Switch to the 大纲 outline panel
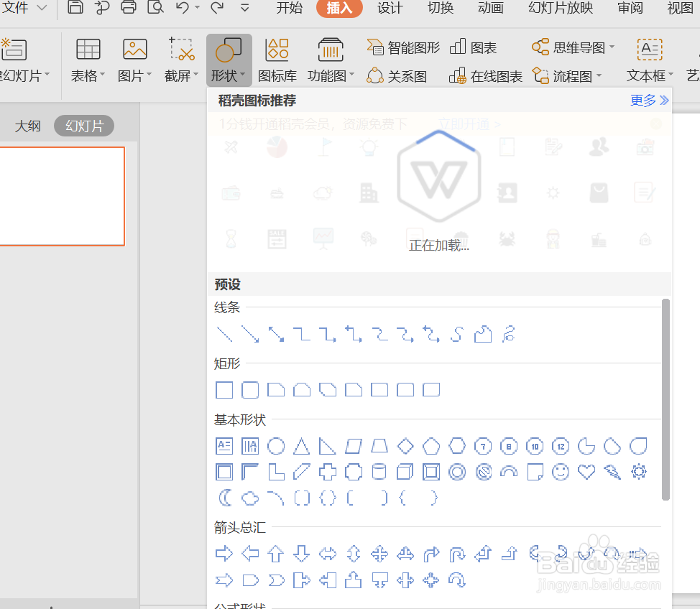Screen dimensions: 700x609 click(28, 126)
